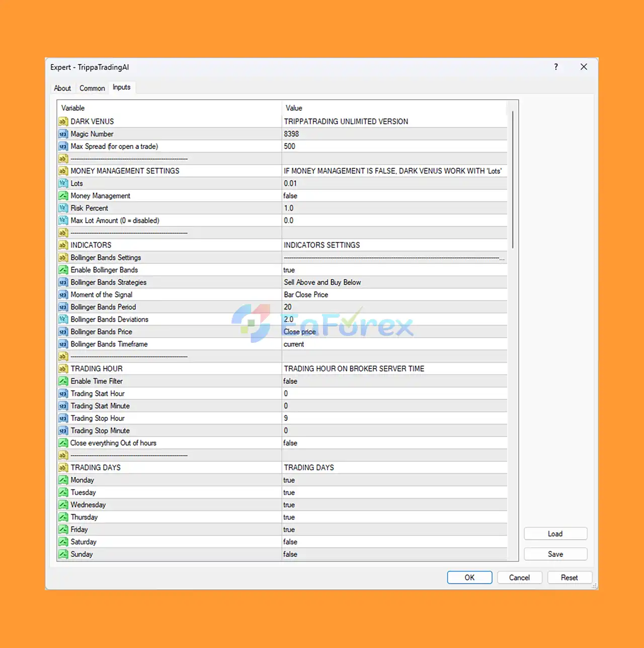Viewport: 644px width, 648px height.
Task: Click the icon beside Trading Stop Minute
Action: click(x=63, y=430)
